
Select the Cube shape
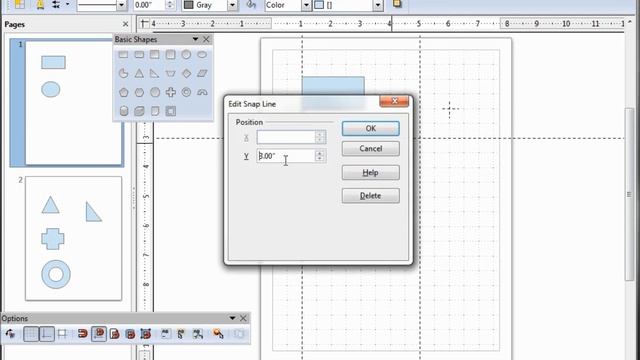point(139,111)
